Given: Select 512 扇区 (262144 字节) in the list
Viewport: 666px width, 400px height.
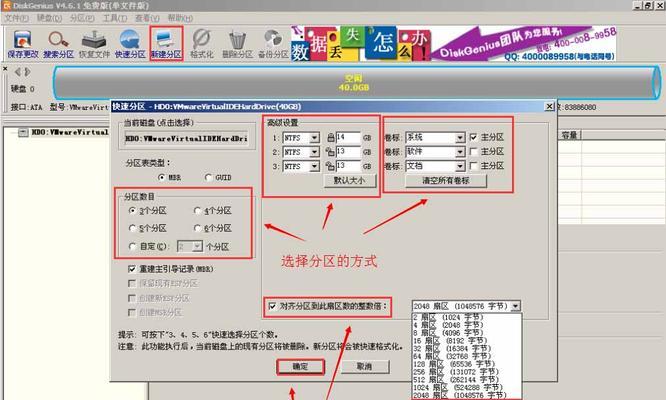Looking at the screenshot, I should point(466,380).
